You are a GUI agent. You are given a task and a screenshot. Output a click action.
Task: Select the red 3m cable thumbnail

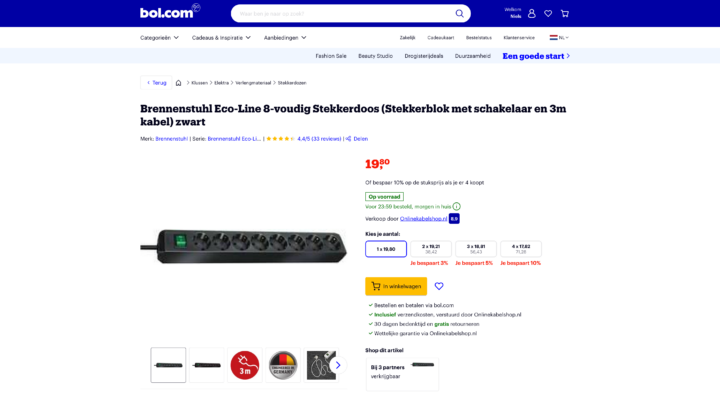tap(245, 365)
